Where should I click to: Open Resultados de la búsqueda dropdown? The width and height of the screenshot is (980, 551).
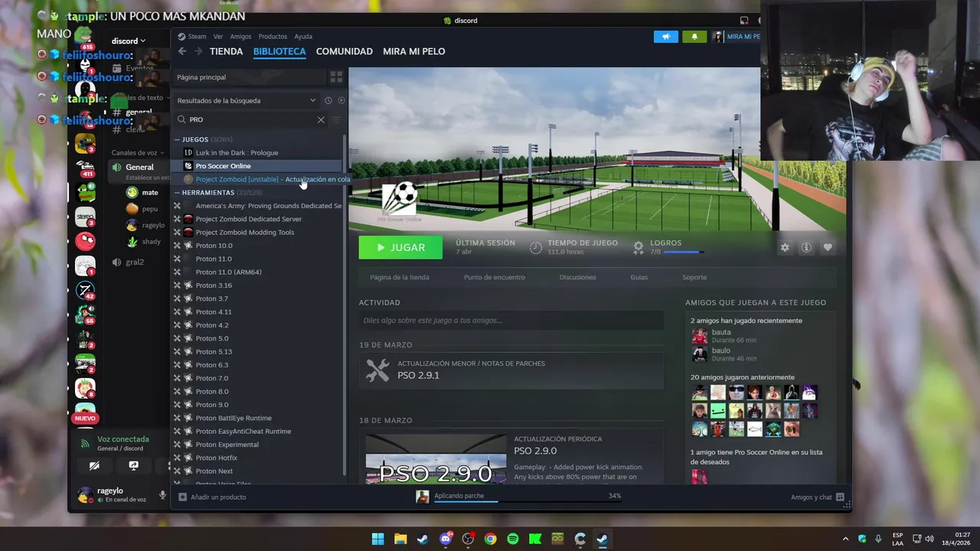pos(247,100)
